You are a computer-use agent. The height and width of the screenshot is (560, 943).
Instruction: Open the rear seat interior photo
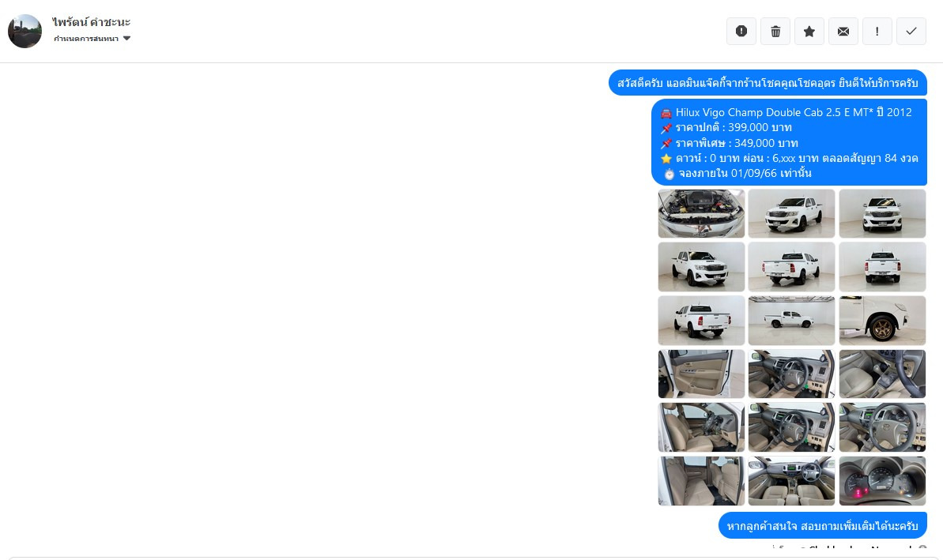point(701,481)
